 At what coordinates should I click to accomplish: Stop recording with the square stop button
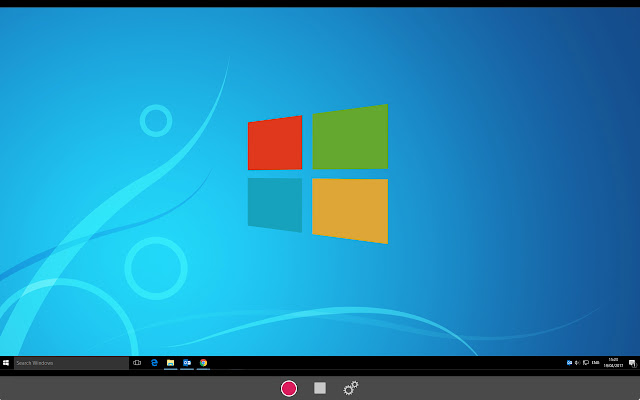pyautogui.click(x=320, y=388)
